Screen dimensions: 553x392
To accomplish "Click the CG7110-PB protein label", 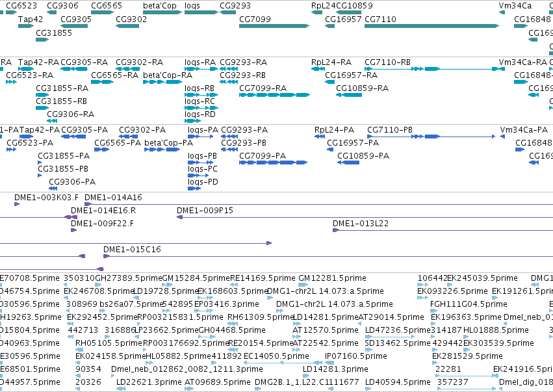I will (x=390, y=130).
